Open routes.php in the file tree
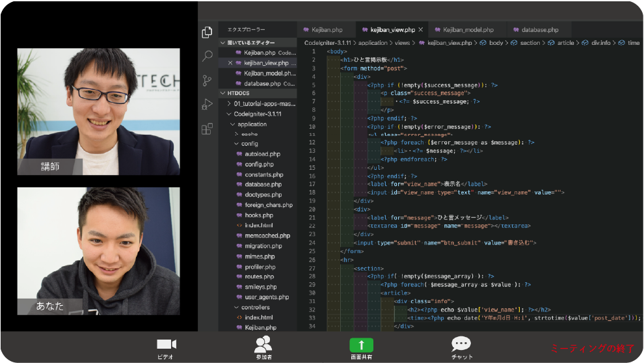The height and width of the screenshot is (363, 644). pos(259,277)
